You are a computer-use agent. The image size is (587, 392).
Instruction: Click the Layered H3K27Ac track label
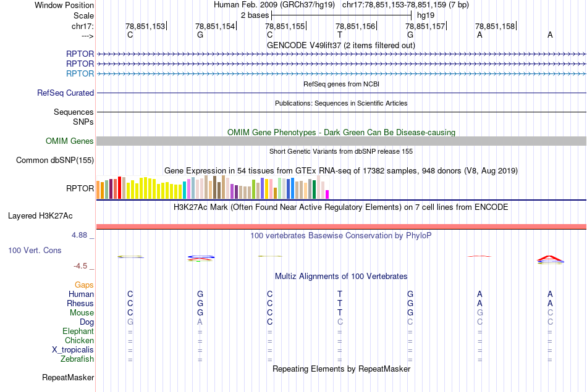[40, 216]
